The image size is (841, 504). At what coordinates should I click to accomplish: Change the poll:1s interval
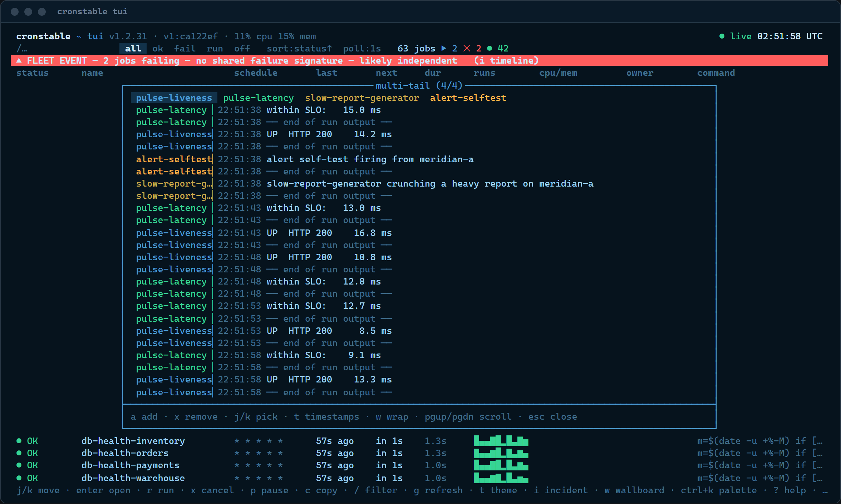point(362,48)
